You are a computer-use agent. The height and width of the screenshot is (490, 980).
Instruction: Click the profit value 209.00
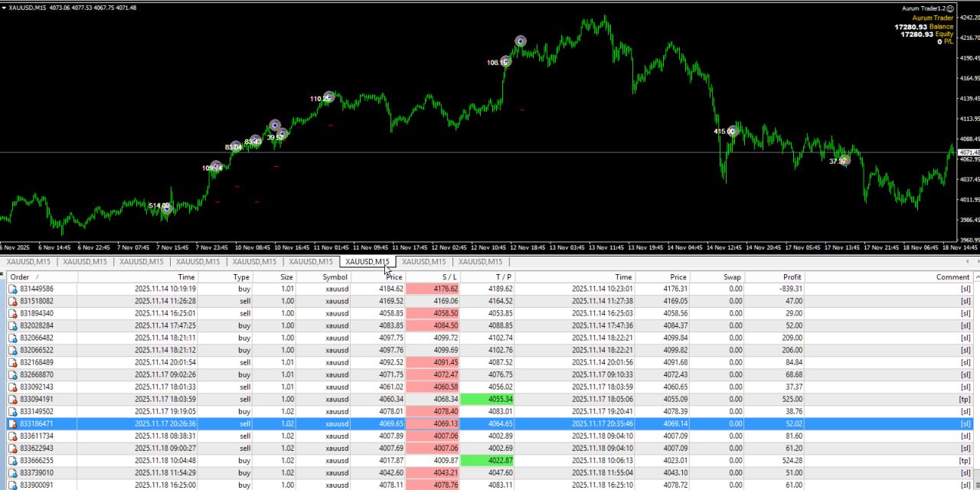[790, 338]
